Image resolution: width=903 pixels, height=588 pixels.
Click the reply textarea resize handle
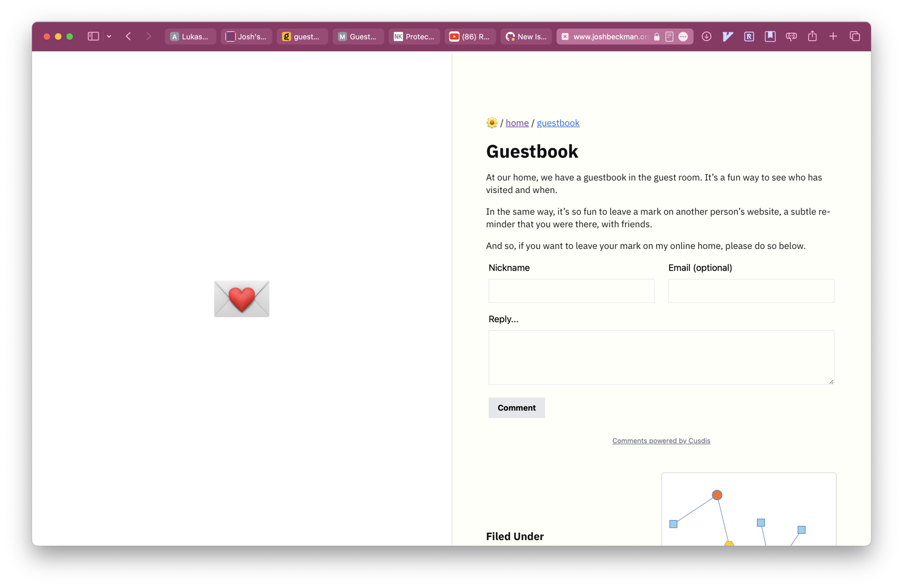click(x=831, y=381)
